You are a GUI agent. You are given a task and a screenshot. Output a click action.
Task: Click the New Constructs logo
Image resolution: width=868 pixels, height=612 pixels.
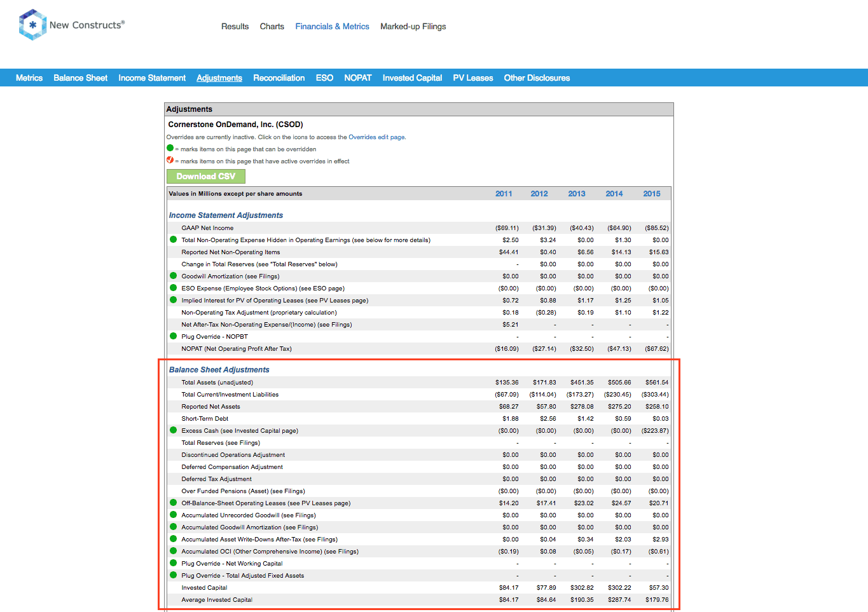(72, 25)
